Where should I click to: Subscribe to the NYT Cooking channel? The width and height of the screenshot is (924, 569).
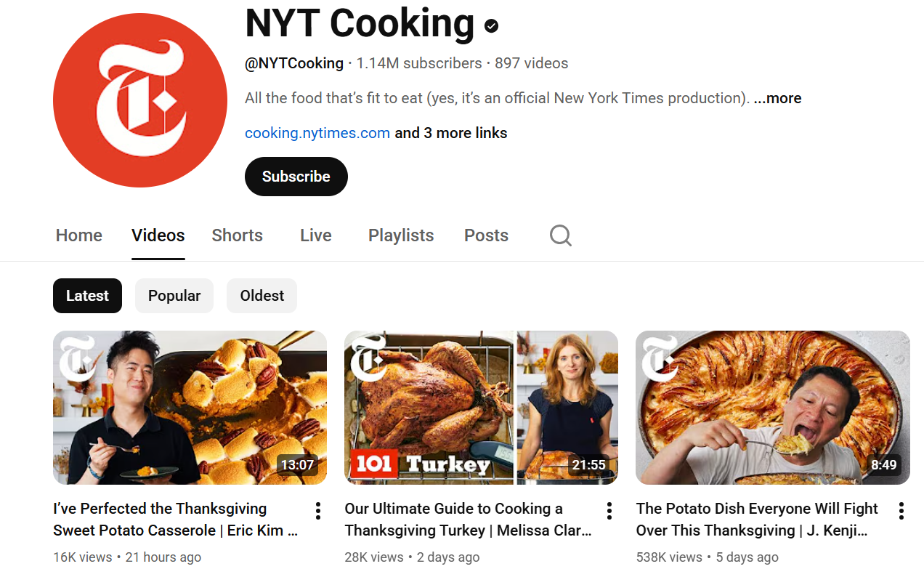[296, 177]
